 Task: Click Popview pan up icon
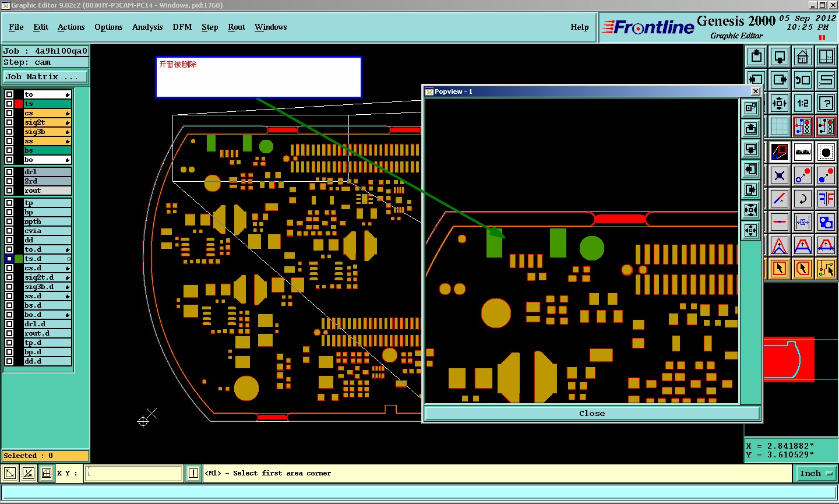pyautogui.click(x=751, y=128)
